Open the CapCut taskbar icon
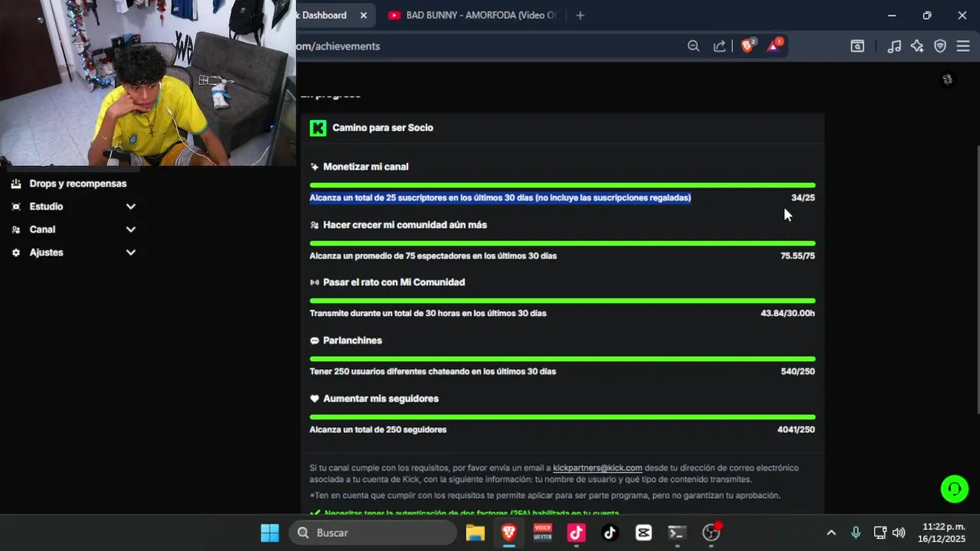This screenshot has height=551, width=980. [x=644, y=533]
